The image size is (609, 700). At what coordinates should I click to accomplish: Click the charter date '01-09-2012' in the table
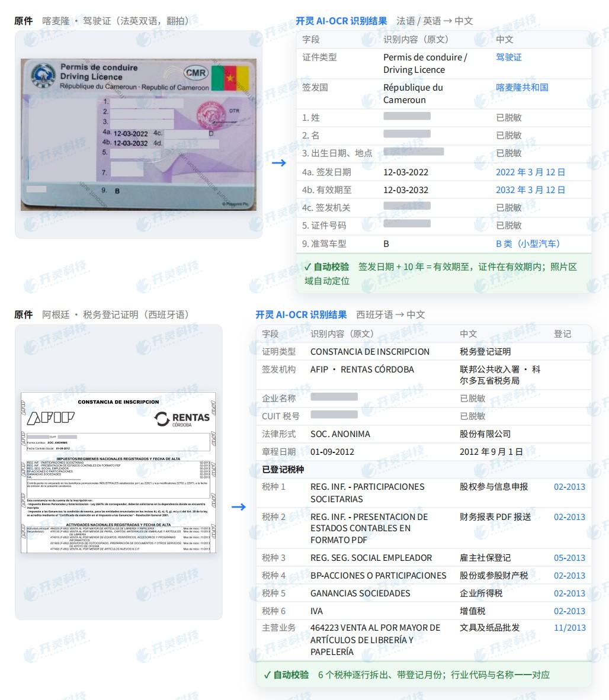(332, 452)
